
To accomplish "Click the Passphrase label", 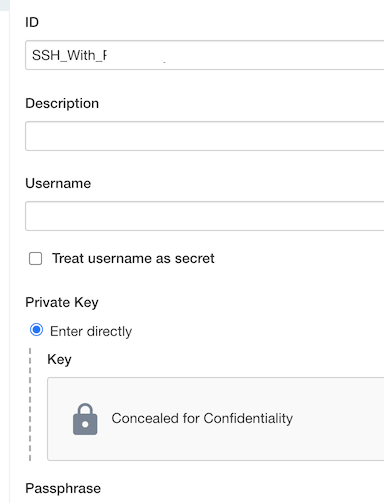I will tap(63, 489).
